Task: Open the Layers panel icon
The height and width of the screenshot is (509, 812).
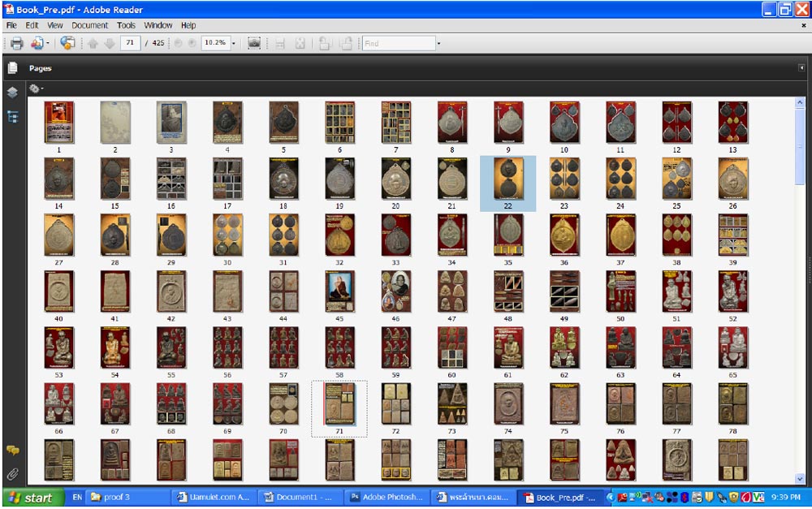Action: (x=12, y=93)
